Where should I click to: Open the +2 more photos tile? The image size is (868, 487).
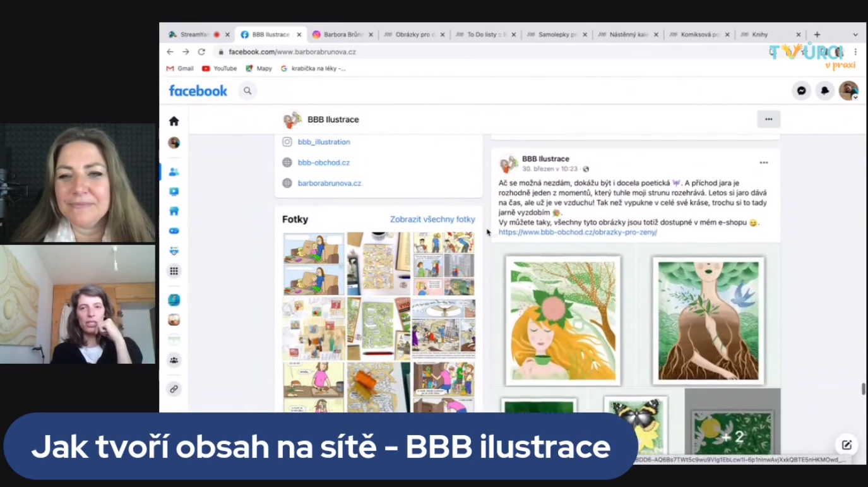tap(732, 422)
